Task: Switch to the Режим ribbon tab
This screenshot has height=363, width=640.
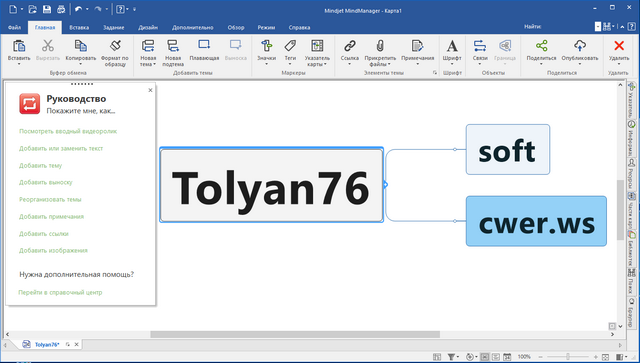Action: 266,27
